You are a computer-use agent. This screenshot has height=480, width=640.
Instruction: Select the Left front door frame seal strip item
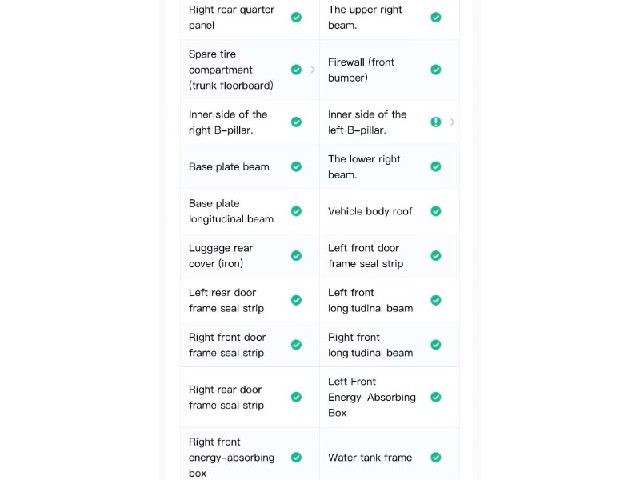[389, 256]
